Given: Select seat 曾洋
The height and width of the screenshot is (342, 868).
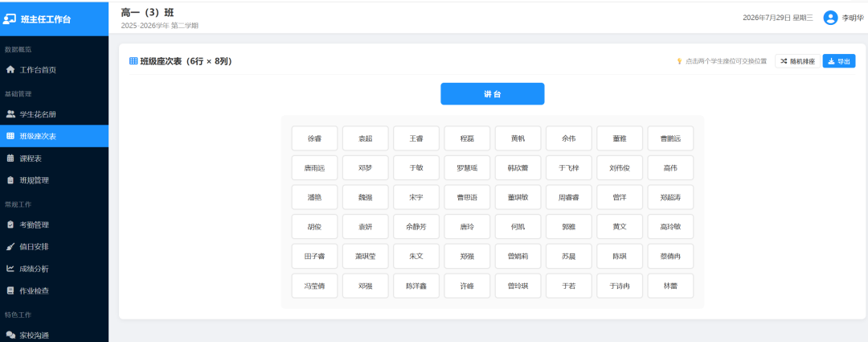Looking at the screenshot, I should click(620, 197).
